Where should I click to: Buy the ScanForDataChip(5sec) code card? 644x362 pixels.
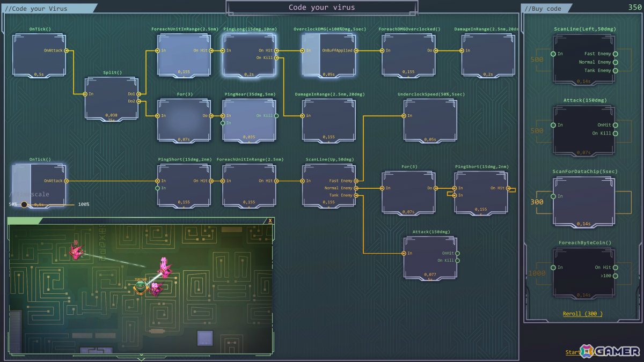pos(584,202)
